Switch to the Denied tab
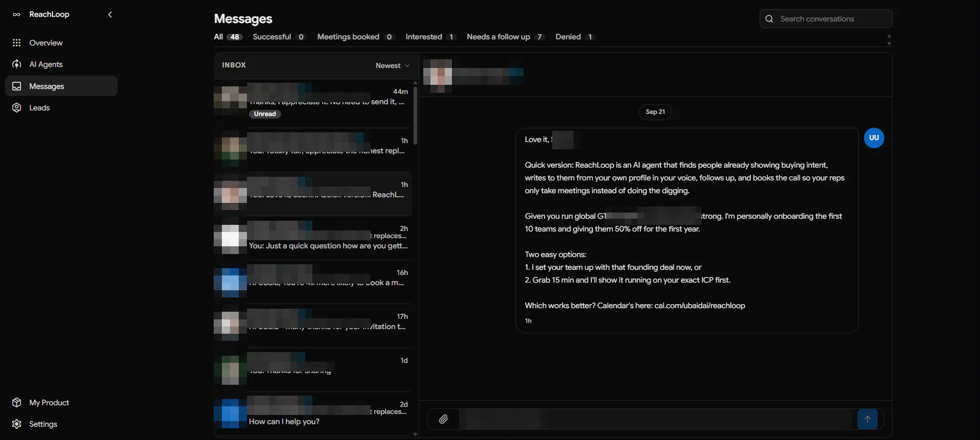This screenshot has width=980, height=440. click(575, 37)
